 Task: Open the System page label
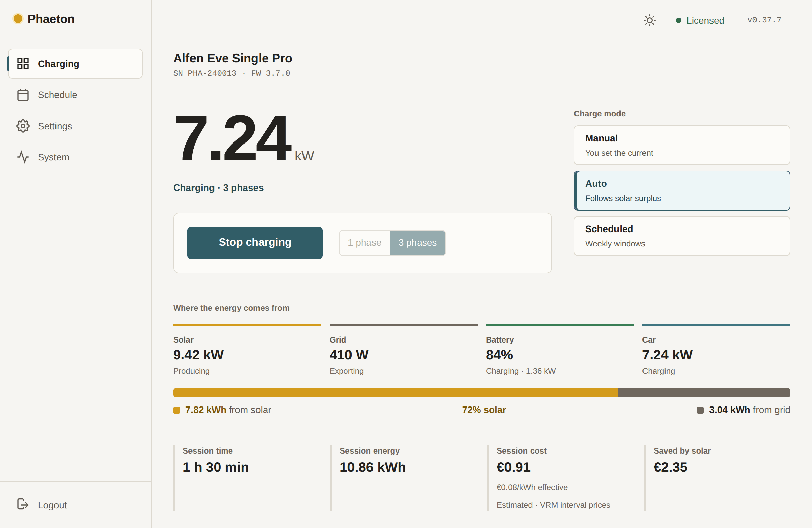tap(53, 157)
